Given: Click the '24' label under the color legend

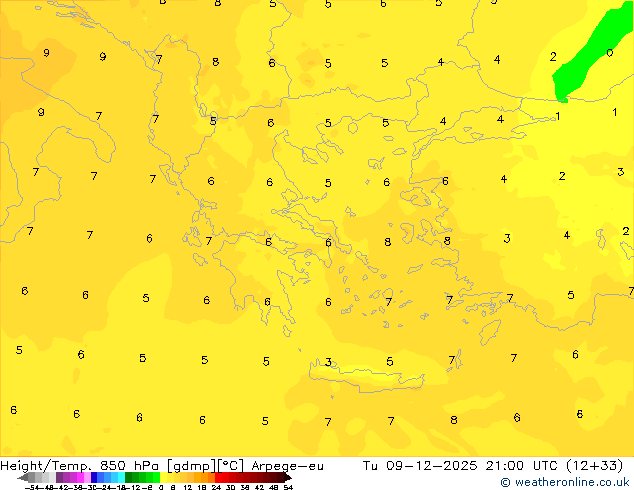Looking at the screenshot, I should pos(216,487).
